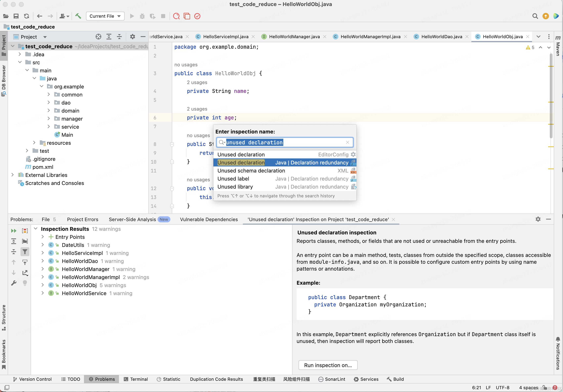The height and width of the screenshot is (392, 563).
Task: Choose Unused declaration EditorConfig entry
Action: tap(285, 155)
